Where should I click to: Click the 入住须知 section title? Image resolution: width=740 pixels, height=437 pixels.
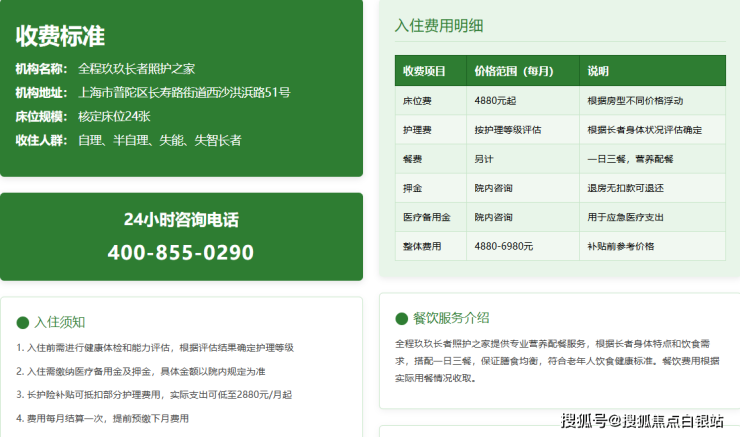pyautogui.click(x=59, y=322)
